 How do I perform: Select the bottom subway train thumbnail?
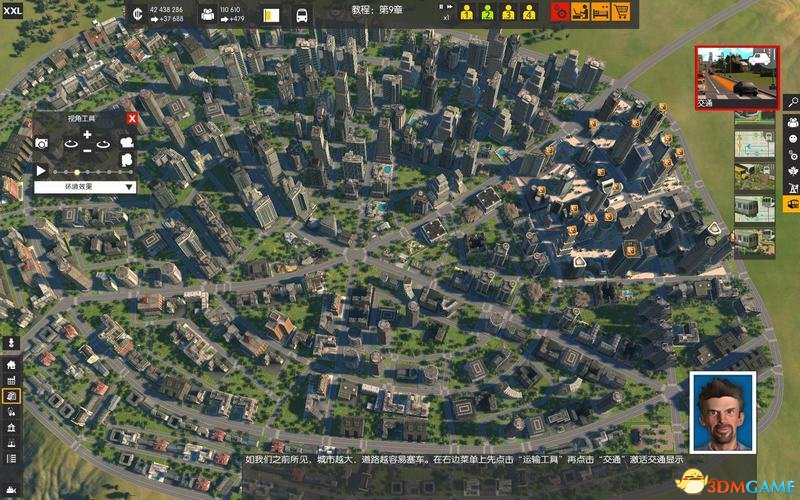pyautogui.click(x=755, y=242)
